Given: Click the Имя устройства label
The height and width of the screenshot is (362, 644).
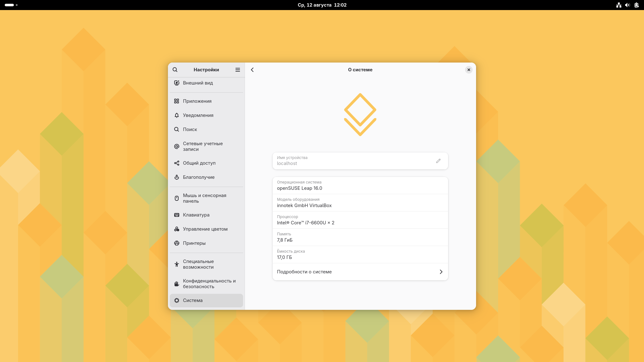Looking at the screenshot, I should pos(292,158).
